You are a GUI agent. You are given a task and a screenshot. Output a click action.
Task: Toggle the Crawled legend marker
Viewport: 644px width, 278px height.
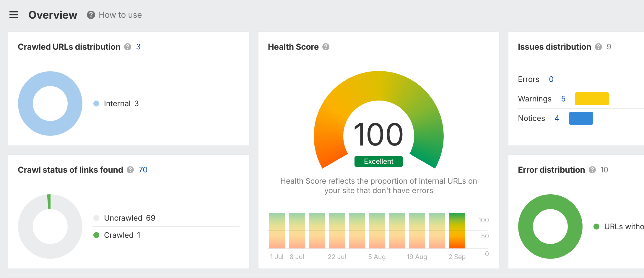click(96, 235)
